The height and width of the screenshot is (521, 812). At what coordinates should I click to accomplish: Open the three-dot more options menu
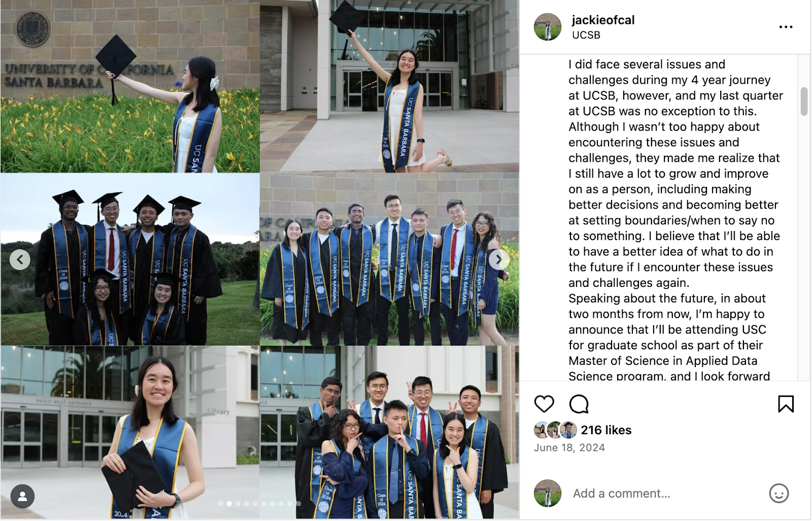click(786, 27)
